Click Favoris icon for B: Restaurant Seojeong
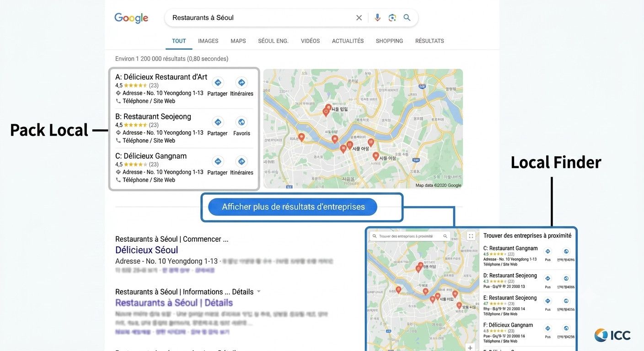Image resolution: width=644 pixels, height=351 pixels. pos(241,122)
